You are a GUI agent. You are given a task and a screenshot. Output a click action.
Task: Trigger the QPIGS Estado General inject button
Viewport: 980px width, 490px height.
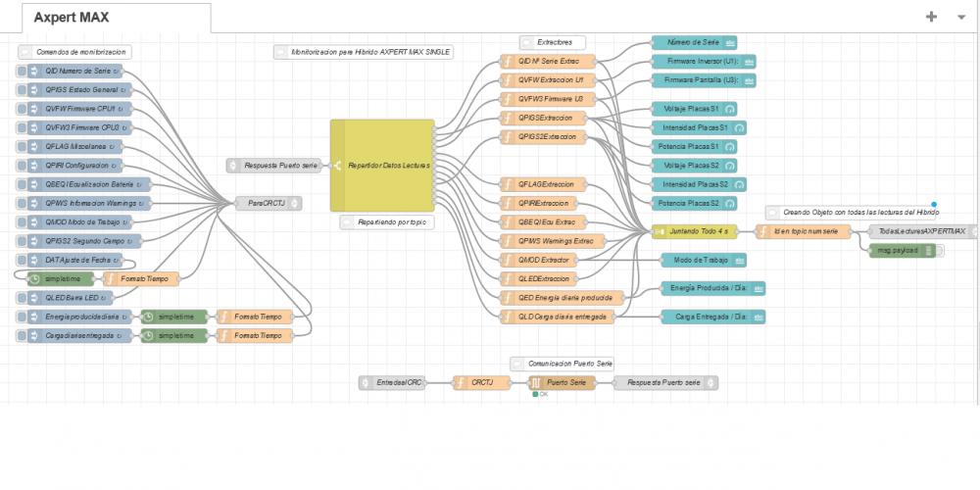[22, 90]
